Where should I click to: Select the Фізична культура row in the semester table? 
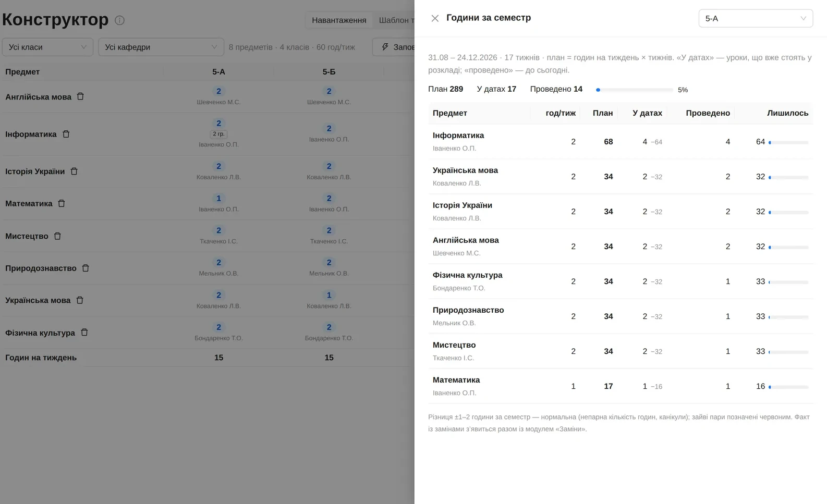pyautogui.click(x=621, y=281)
